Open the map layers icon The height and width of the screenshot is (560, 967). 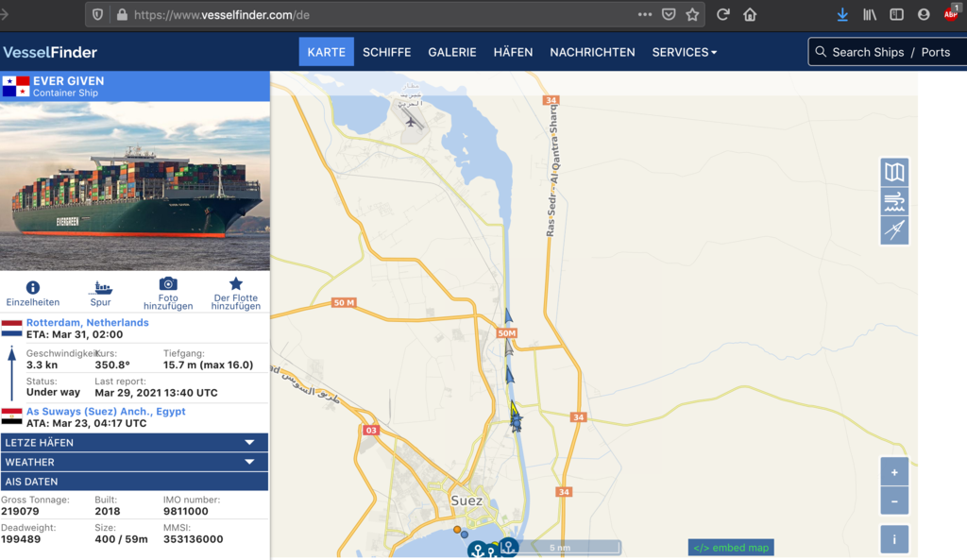point(894,172)
